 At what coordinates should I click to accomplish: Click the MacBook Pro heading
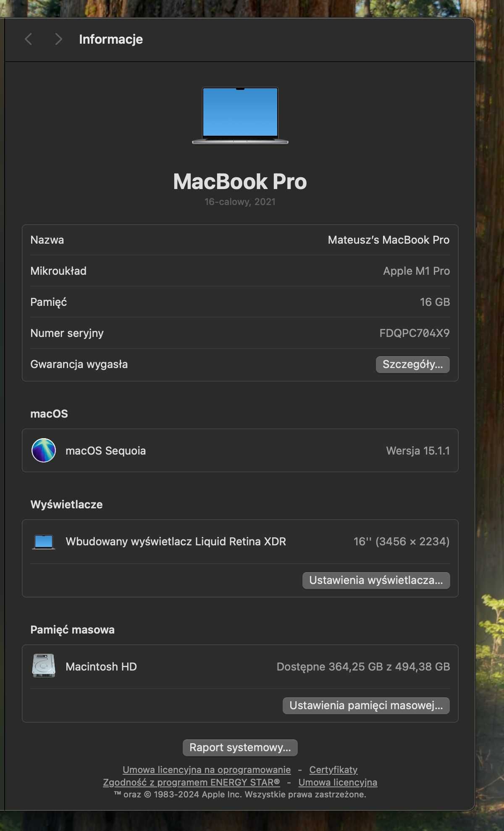[x=240, y=181]
